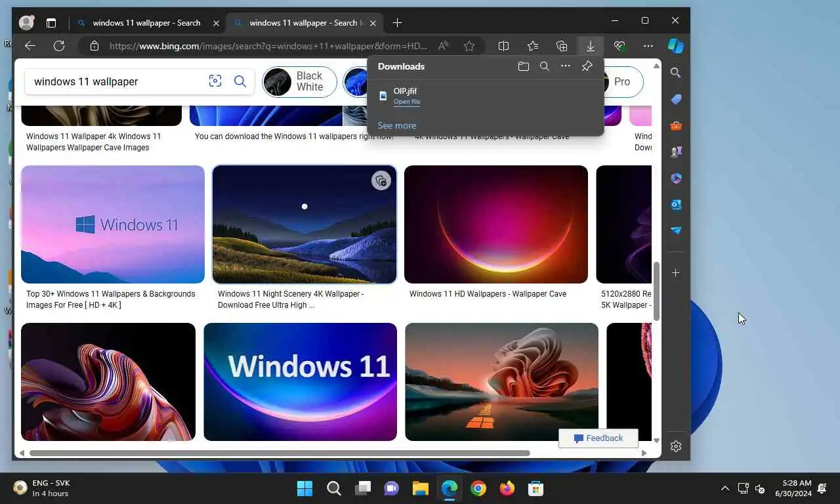The width and height of the screenshot is (840, 504).
Task: Click the horizontal scrollbar thumb
Action: pyautogui.click(x=280, y=453)
